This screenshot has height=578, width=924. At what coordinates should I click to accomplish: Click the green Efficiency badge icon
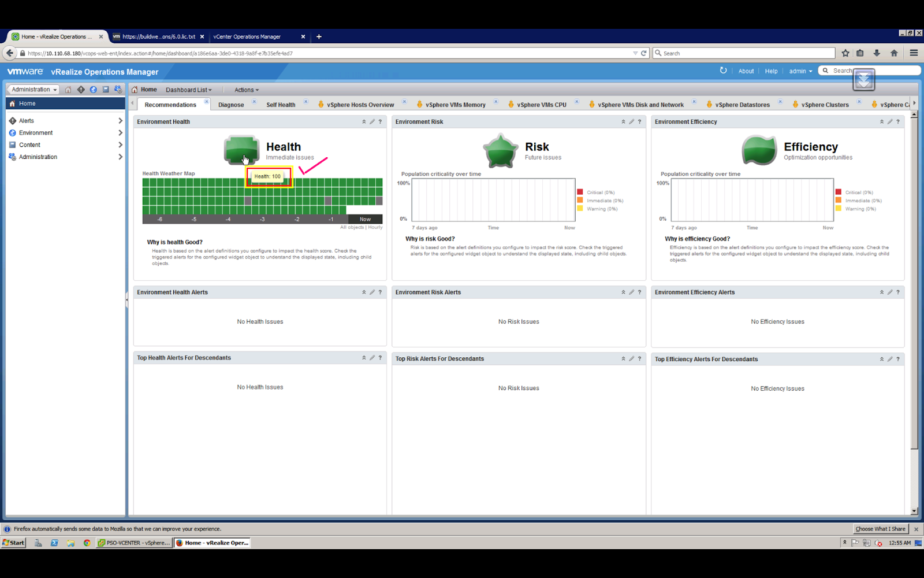(759, 150)
